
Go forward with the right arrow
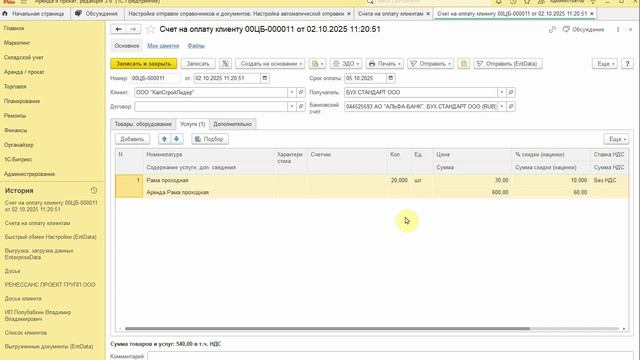(x=133, y=29)
